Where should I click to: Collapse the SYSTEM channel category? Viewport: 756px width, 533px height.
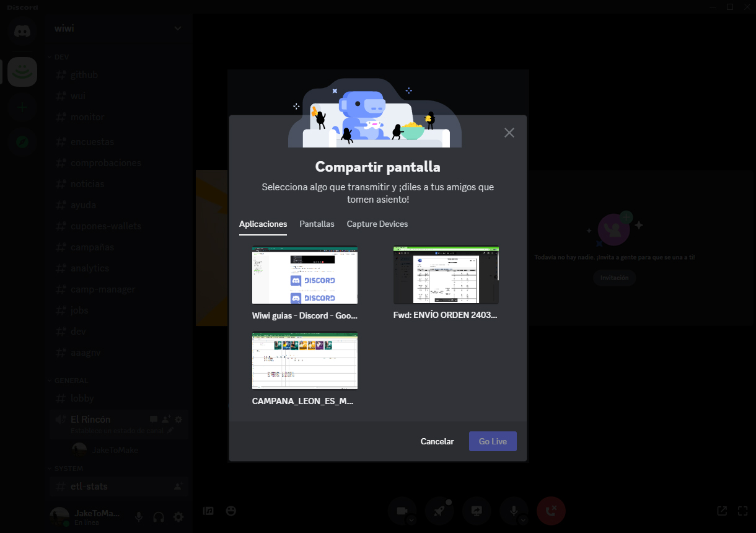tap(66, 469)
